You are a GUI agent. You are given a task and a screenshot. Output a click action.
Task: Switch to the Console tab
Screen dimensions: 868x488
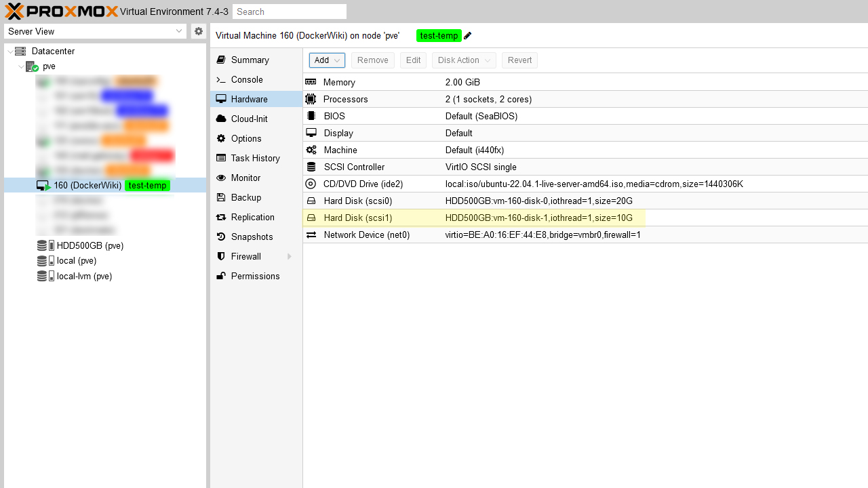click(247, 80)
